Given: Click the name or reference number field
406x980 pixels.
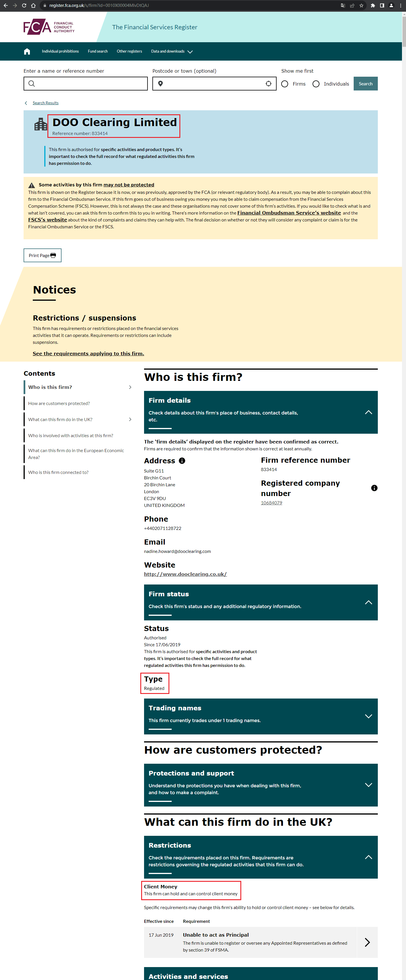Looking at the screenshot, I should coord(86,84).
